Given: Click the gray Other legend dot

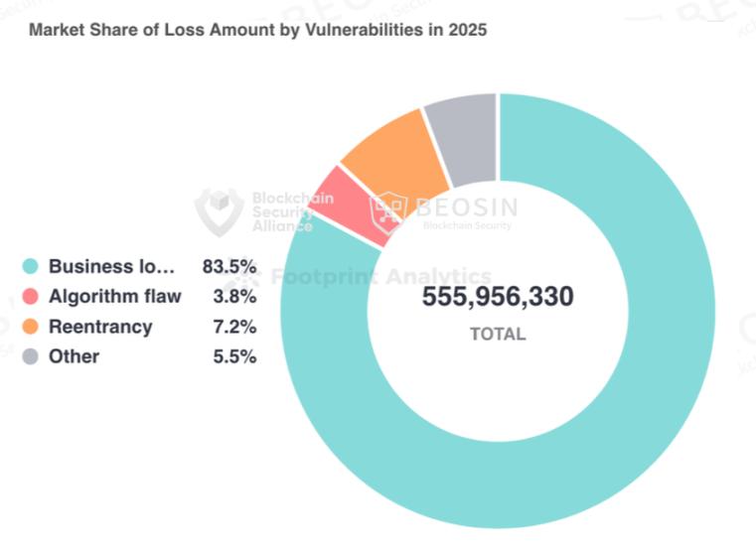Looking at the screenshot, I should pos(31,356).
